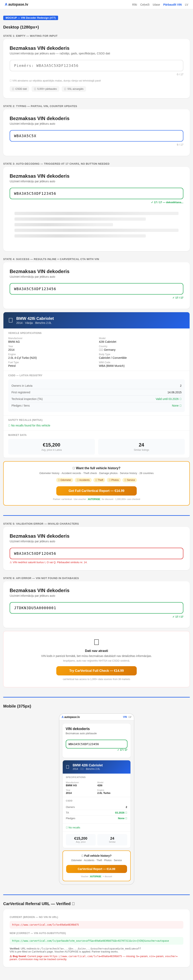Focus the empty VIN input with Piemērs placeholder

96,65
